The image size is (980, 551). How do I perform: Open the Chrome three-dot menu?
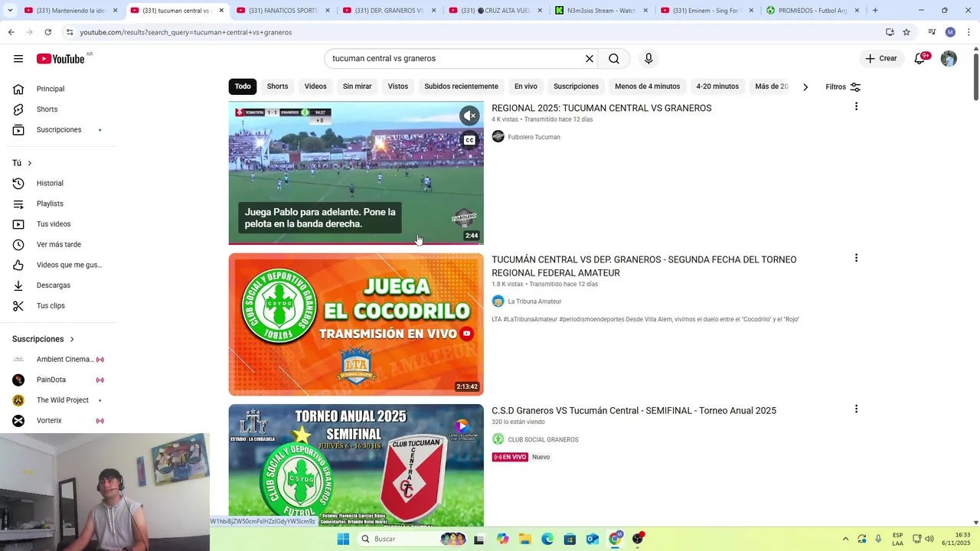[969, 32]
